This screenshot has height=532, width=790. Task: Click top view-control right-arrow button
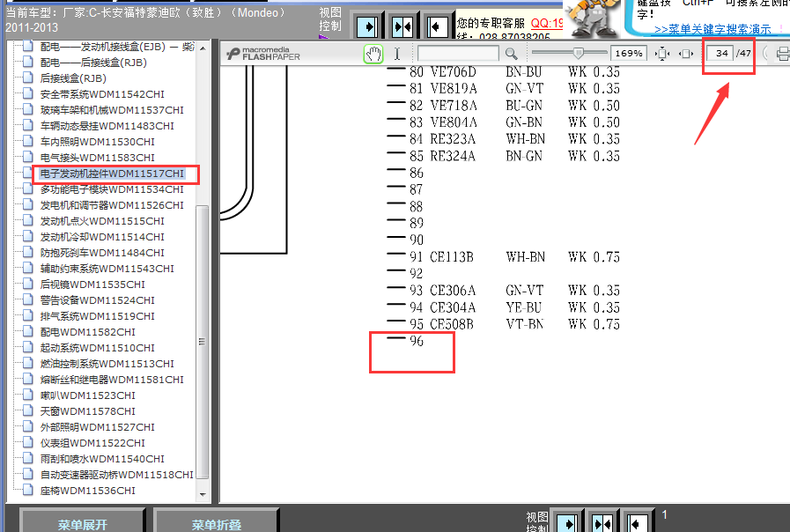[368, 25]
